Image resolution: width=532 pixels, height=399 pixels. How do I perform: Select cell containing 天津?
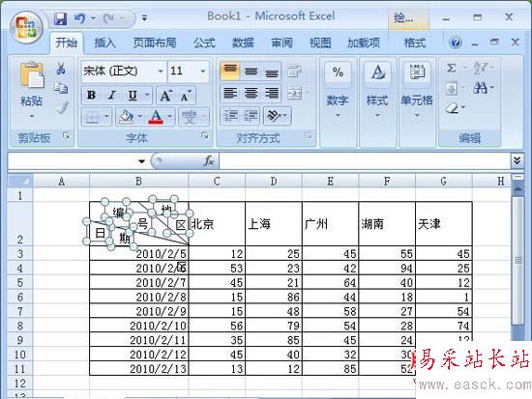point(444,224)
